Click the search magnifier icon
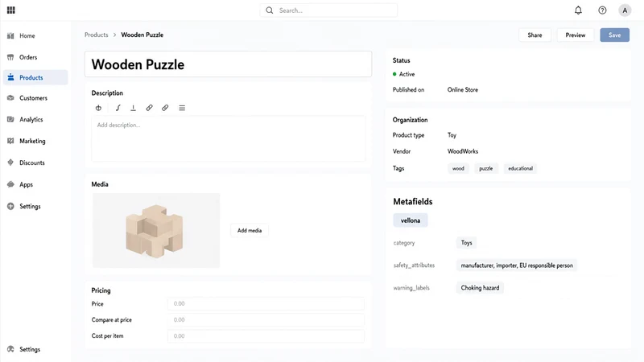 pos(270,10)
